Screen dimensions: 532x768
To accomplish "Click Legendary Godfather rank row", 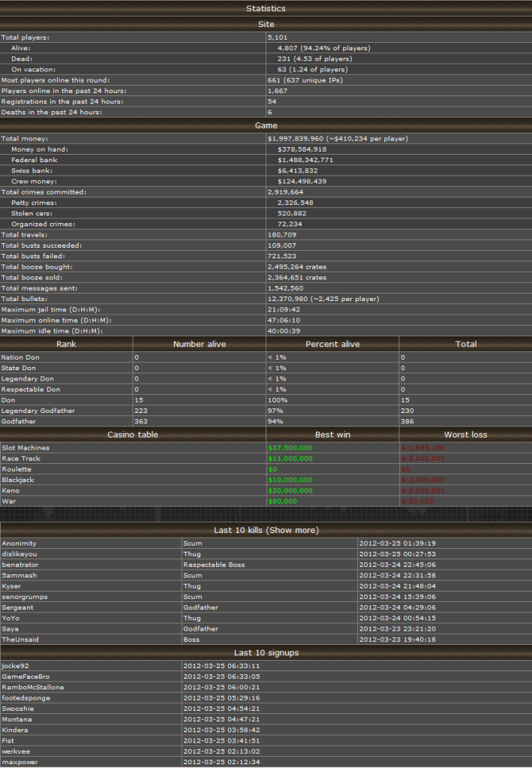I will tap(266, 411).
